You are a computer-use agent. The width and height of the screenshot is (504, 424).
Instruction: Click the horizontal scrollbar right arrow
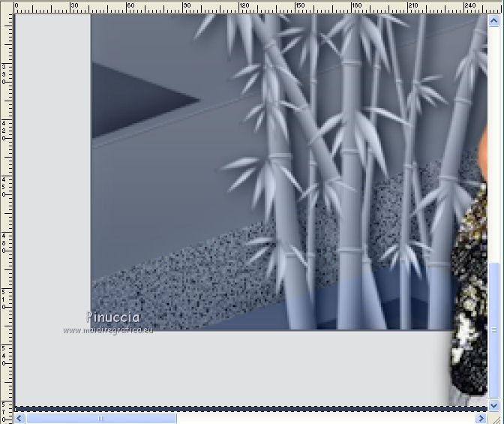[x=481, y=418]
